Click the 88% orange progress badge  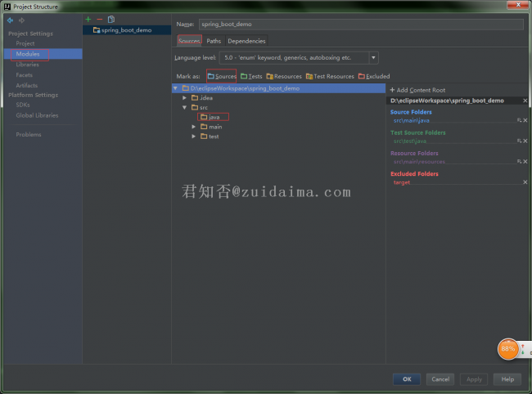(x=508, y=349)
